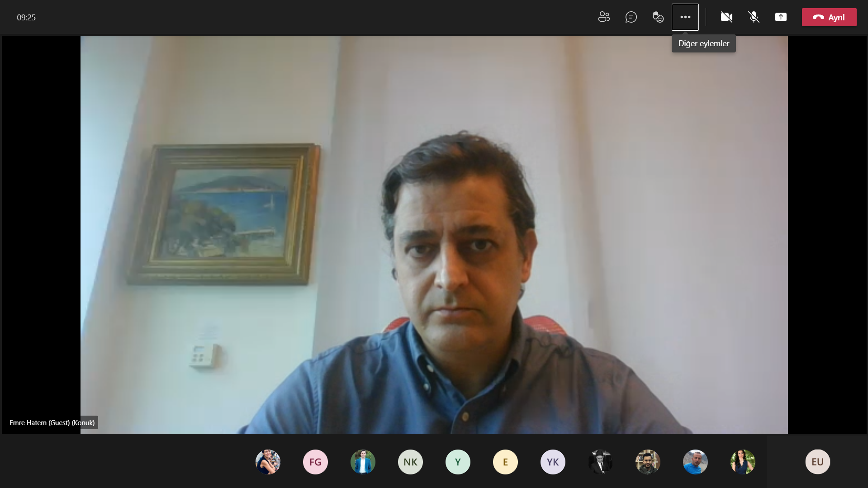Screen dimensions: 868x488
Task: Click the Emre Hatem (Guest) name label
Action: 52,422
